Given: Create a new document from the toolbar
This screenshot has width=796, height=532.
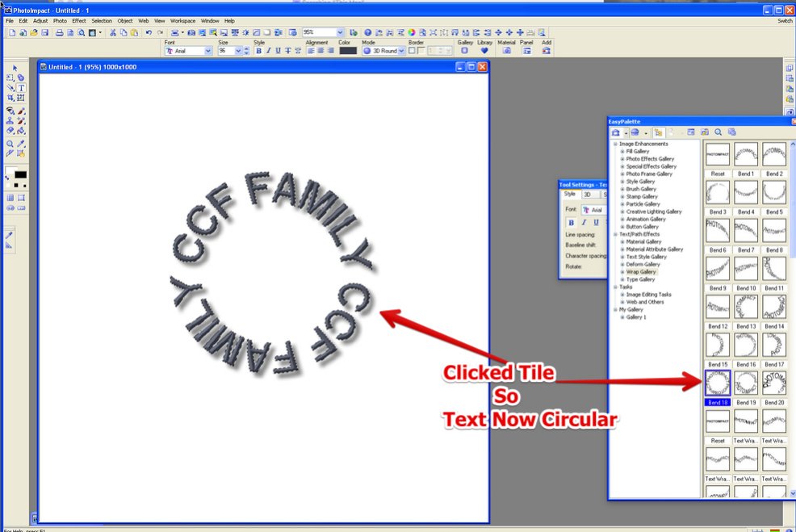Looking at the screenshot, I should click(12, 32).
